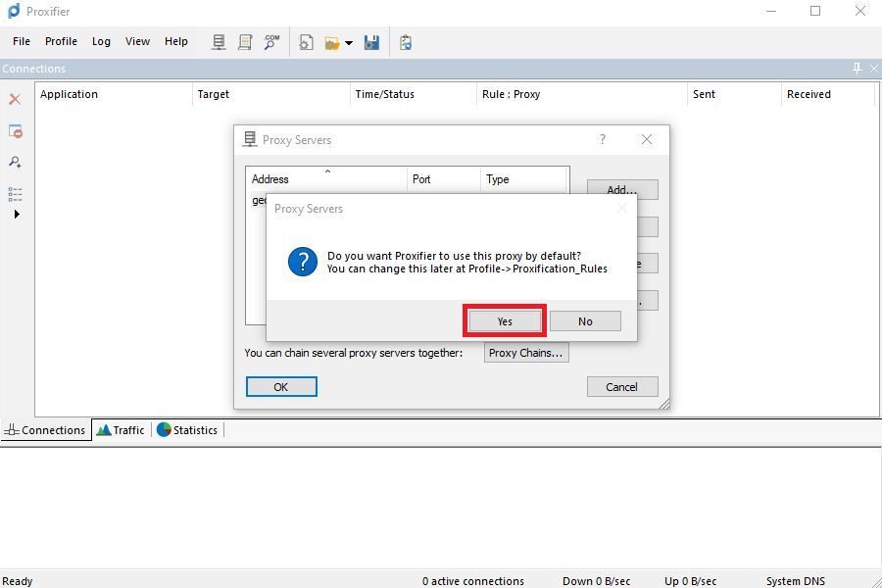Select the Connections tab

click(45, 430)
